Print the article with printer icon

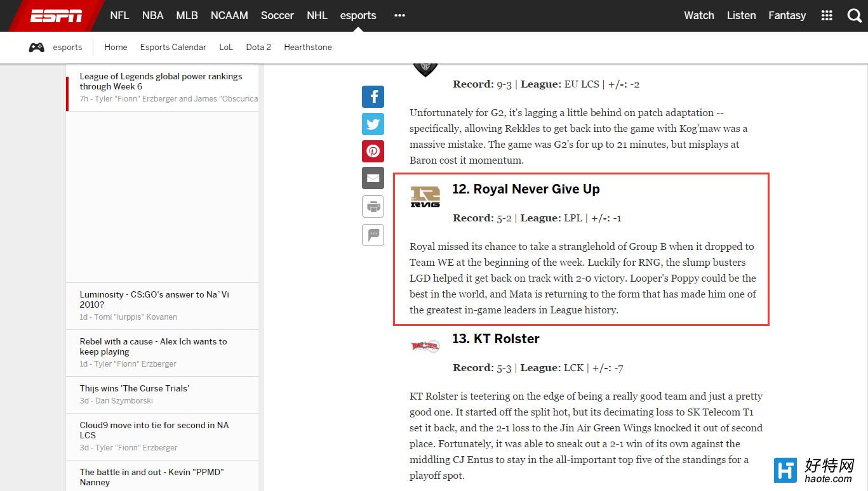pyautogui.click(x=373, y=206)
